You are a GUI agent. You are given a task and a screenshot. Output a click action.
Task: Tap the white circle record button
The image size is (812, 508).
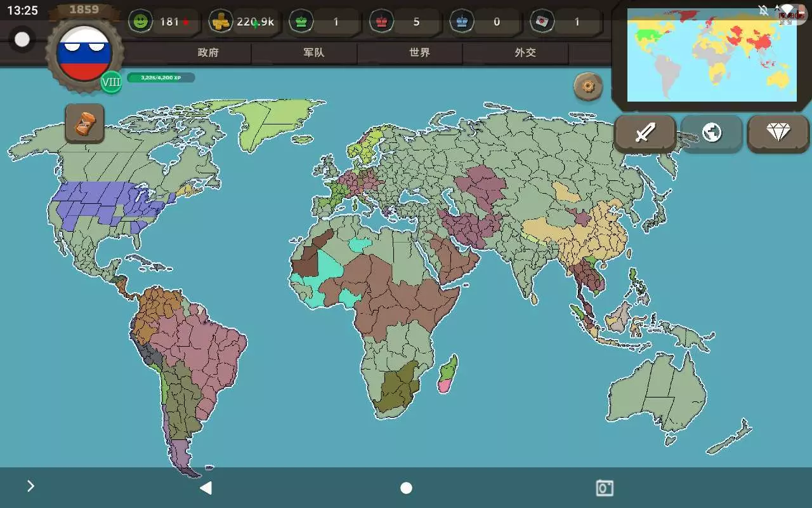22,39
